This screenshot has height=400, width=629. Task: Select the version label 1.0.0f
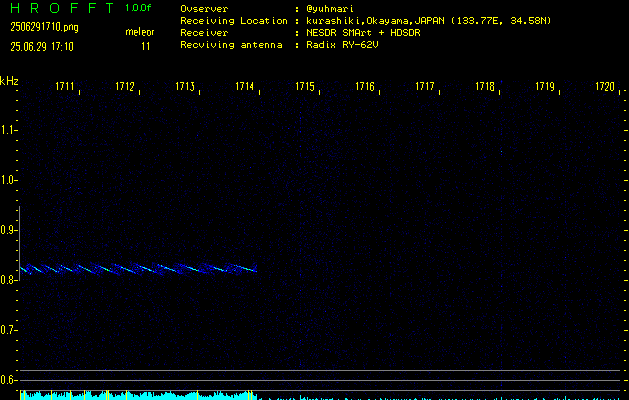138,8
